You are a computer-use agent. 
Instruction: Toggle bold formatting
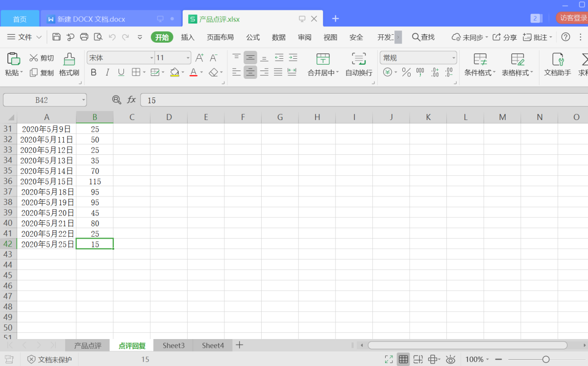[94, 73]
